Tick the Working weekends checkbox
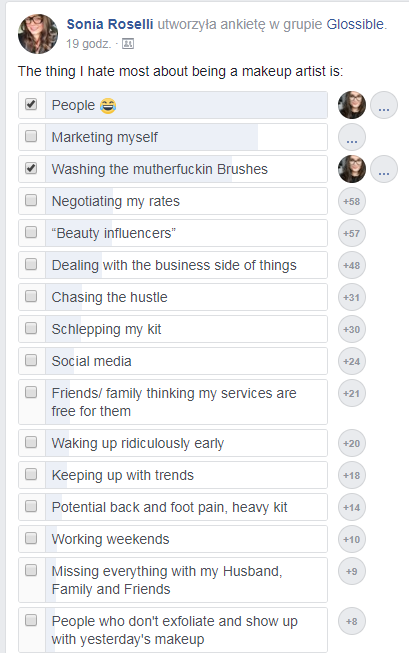Screen dimensions: 409x653 pyautogui.click(x=31, y=538)
